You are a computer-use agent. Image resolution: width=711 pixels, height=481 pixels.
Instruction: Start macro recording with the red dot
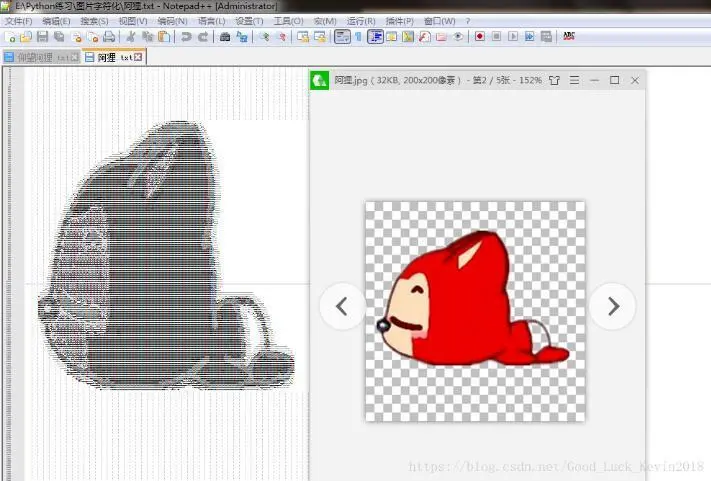(480, 37)
